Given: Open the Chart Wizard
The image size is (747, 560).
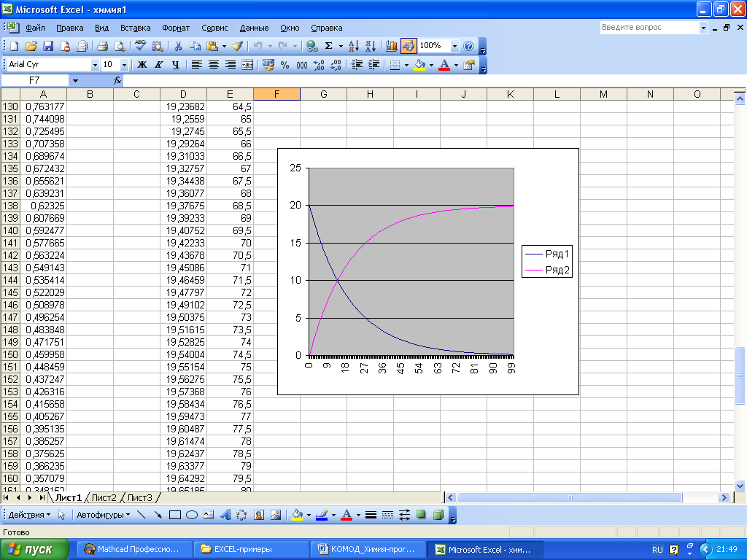Looking at the screenshot, I should 392,46.
